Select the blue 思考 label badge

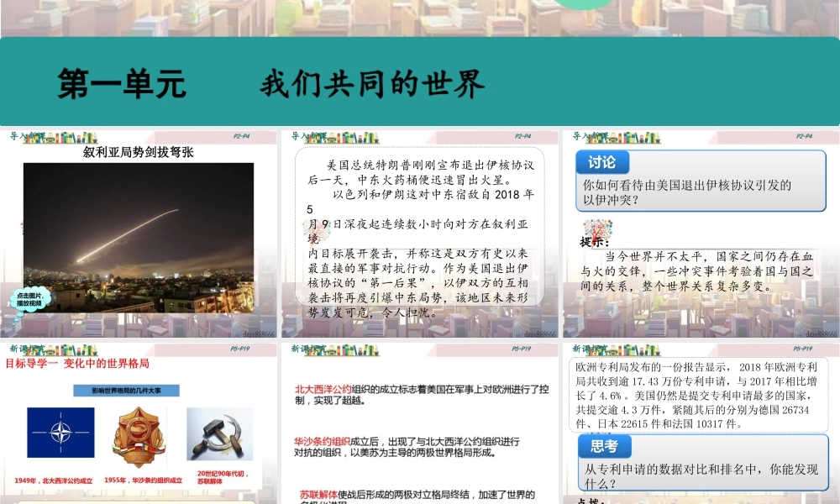[605, 446]
